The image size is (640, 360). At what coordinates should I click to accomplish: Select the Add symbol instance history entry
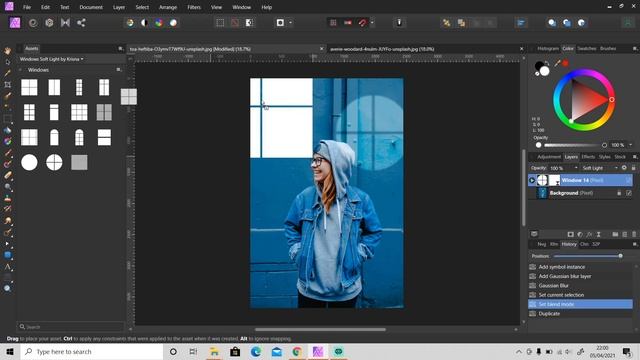(580, 267)
